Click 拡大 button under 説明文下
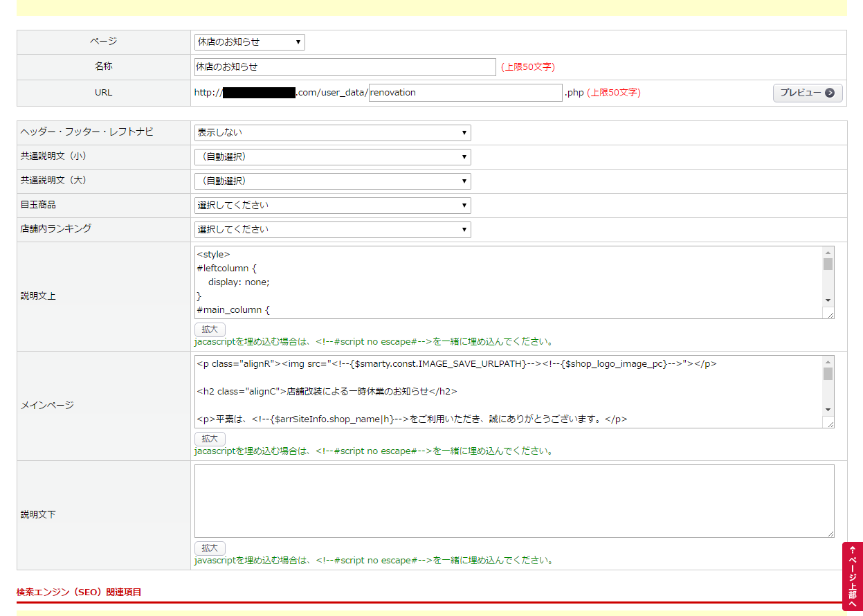863x616 pixels. (x=210, y=548)
